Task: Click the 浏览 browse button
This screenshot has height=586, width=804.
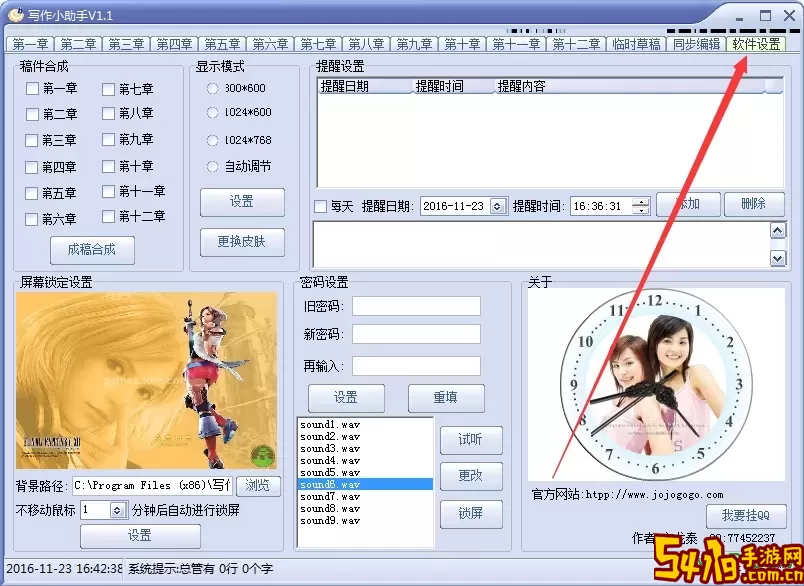Action: coord(258,486)
